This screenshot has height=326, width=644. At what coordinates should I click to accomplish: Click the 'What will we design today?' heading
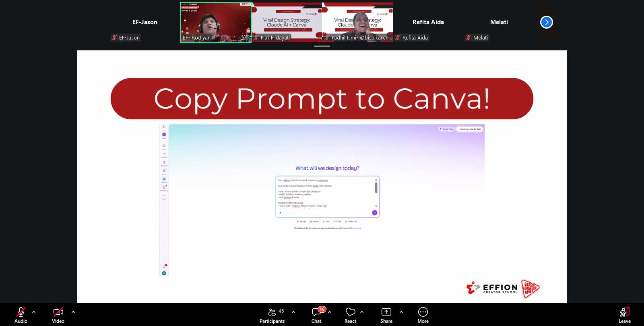tap(327, 168)
